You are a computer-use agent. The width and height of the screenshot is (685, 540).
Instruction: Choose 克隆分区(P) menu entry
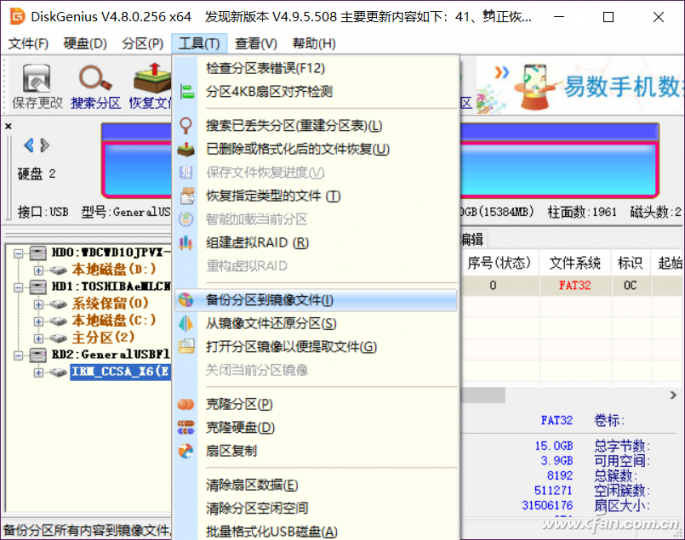pyautogui.click(x=315, y=405)
